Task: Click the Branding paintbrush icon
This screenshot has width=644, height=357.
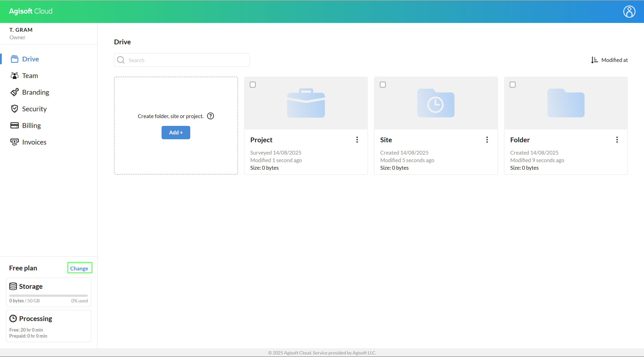Action: pos(14,92)
